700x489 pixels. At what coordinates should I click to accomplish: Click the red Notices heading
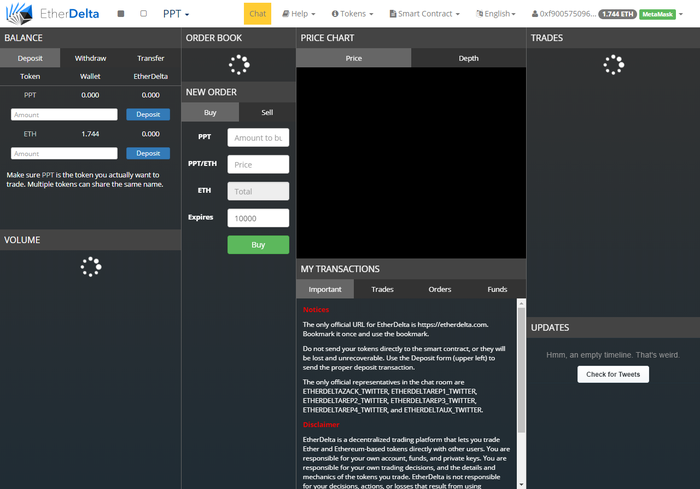coord(316,309)
